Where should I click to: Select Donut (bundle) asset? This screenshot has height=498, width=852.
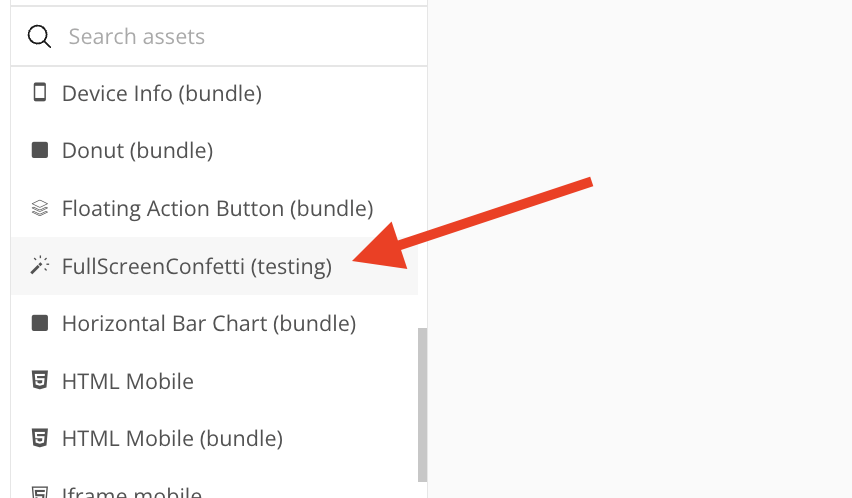137,151
